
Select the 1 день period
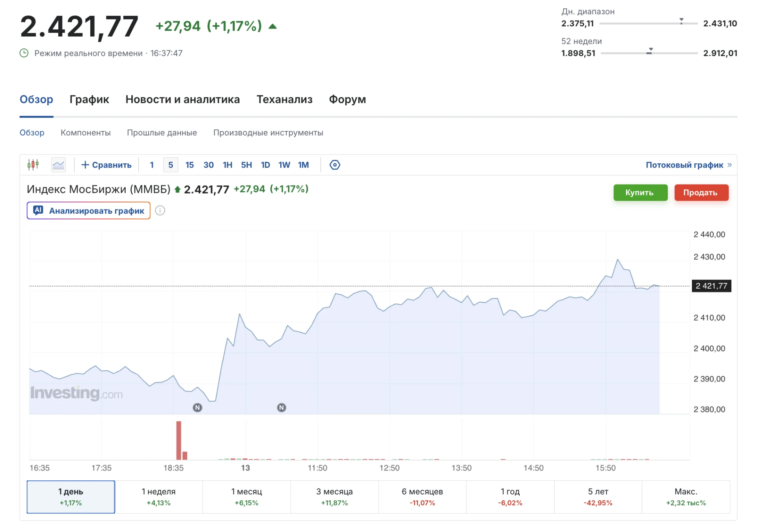(x=71, y=497)
